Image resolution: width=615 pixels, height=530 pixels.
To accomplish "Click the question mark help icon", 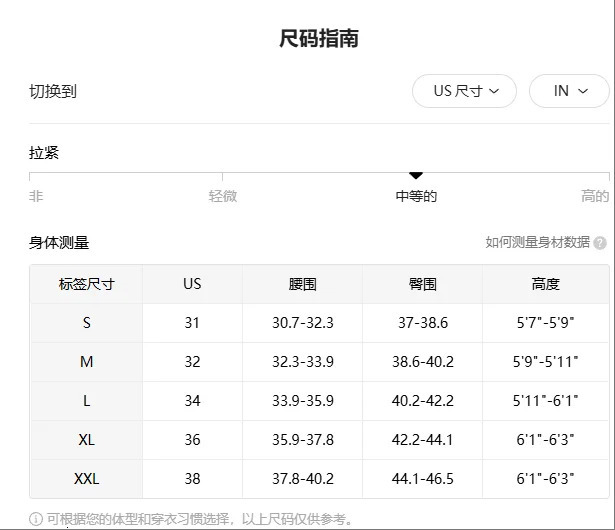I will click(600, 243).
